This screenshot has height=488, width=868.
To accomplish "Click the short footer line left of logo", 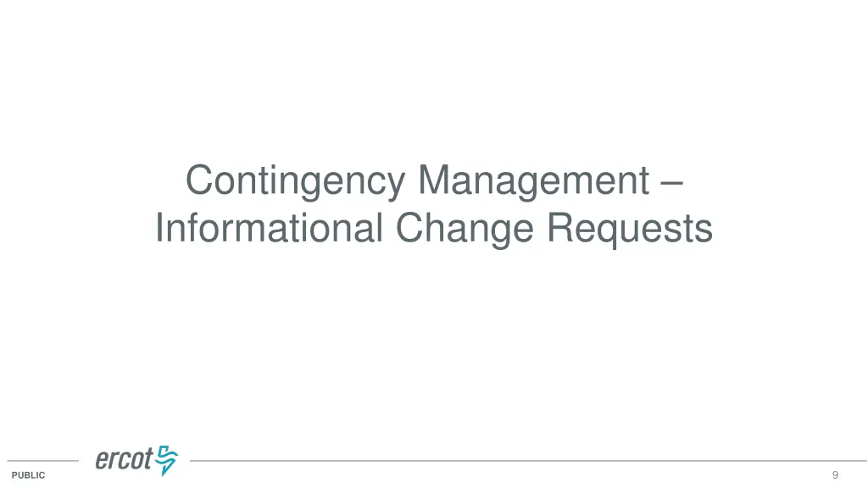I will [42, 461].
